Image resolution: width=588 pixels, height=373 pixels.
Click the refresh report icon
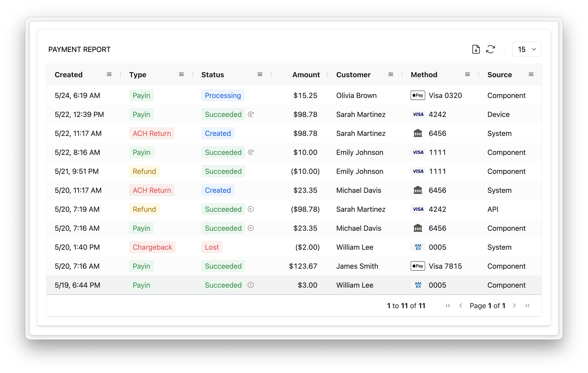[x=490, y=49]
